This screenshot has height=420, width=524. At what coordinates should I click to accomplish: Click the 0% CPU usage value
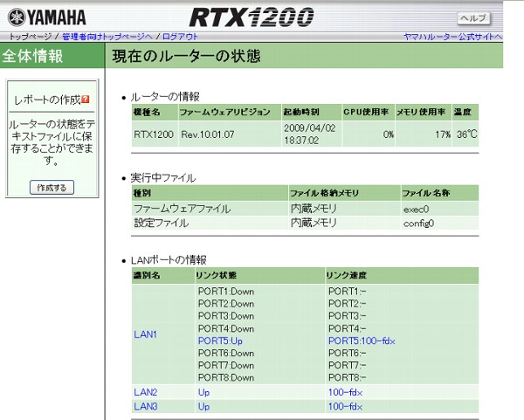389,134
